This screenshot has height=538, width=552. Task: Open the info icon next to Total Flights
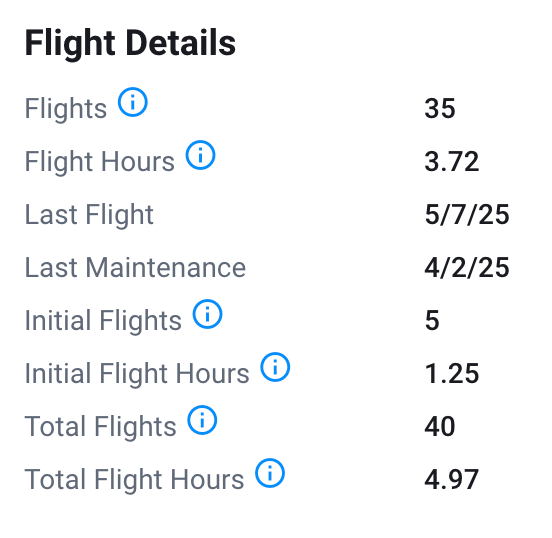[x=202, y=420]
